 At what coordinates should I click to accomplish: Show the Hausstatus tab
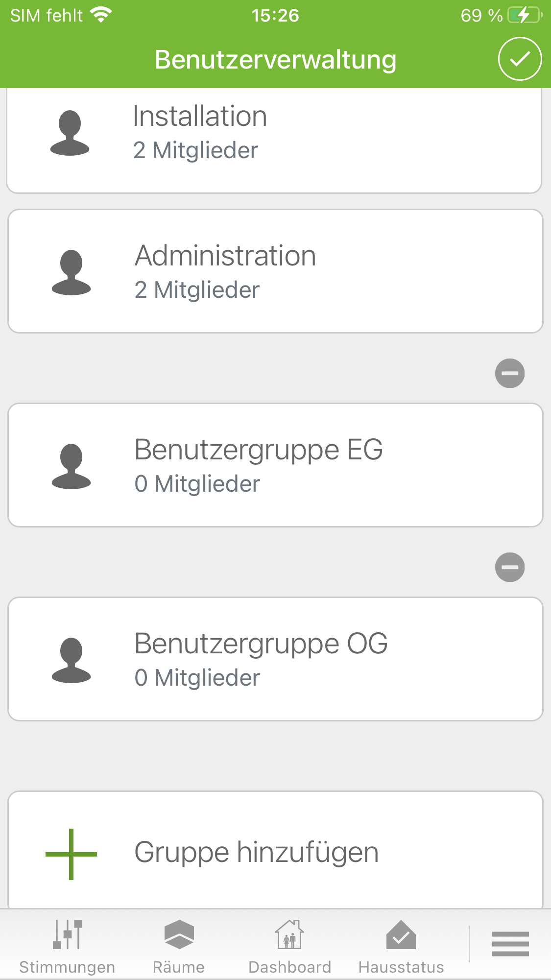[x=401, y=947]
